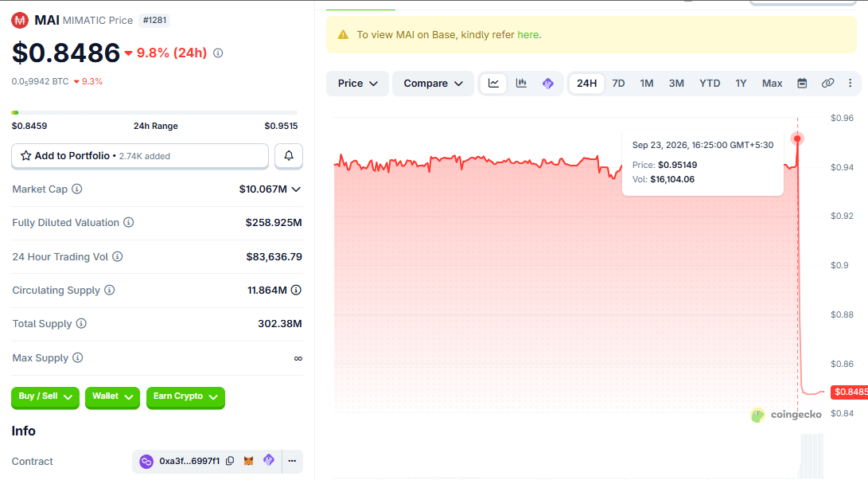
Task: Click star icon in Add to Portfolio
Action: click(26, 155)
